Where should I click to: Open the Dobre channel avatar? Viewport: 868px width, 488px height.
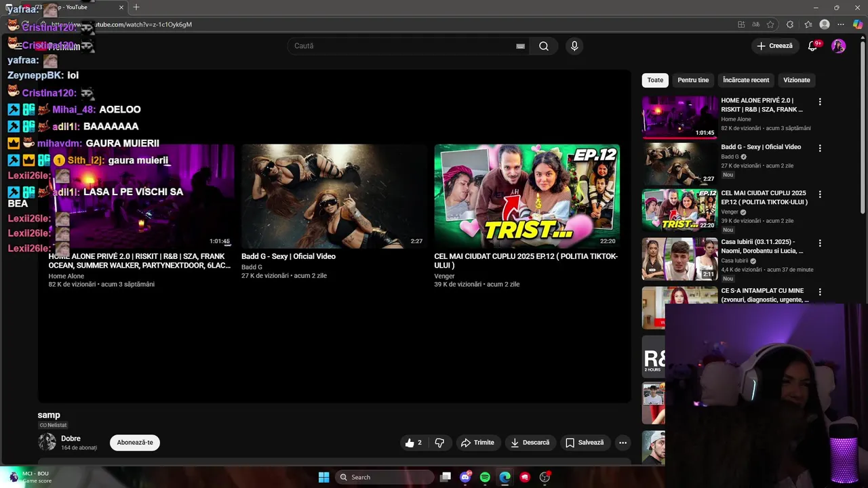click(x=47, y=442)
